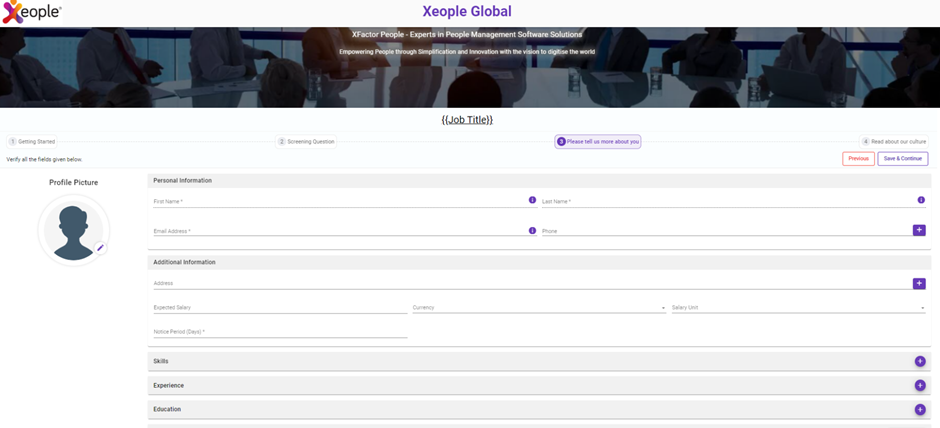Click the Previous button

[858, 159]
